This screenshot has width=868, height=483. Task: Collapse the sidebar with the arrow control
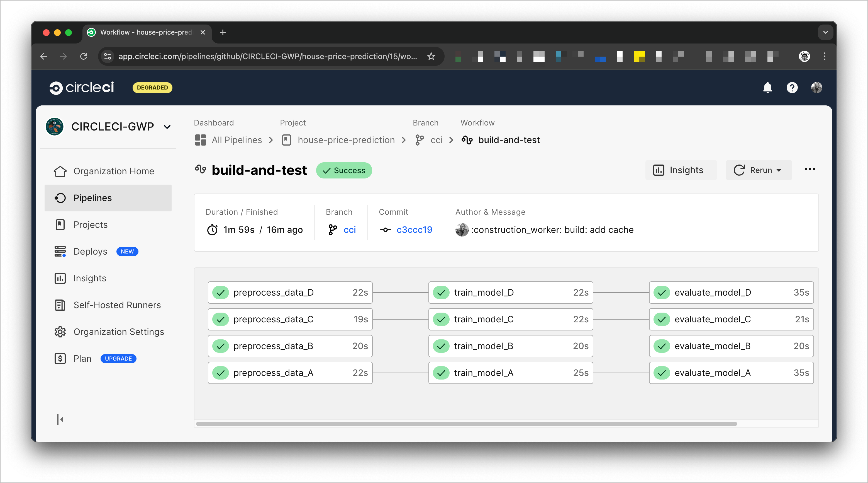[x=60, y=419]
